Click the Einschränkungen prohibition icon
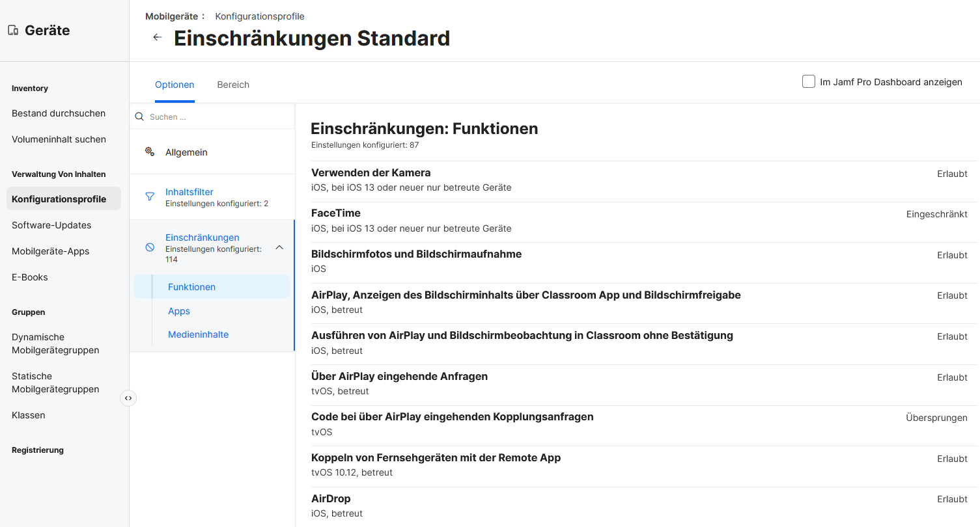The image size is (980, 527). pyautogui.click(x=150, y=247)
